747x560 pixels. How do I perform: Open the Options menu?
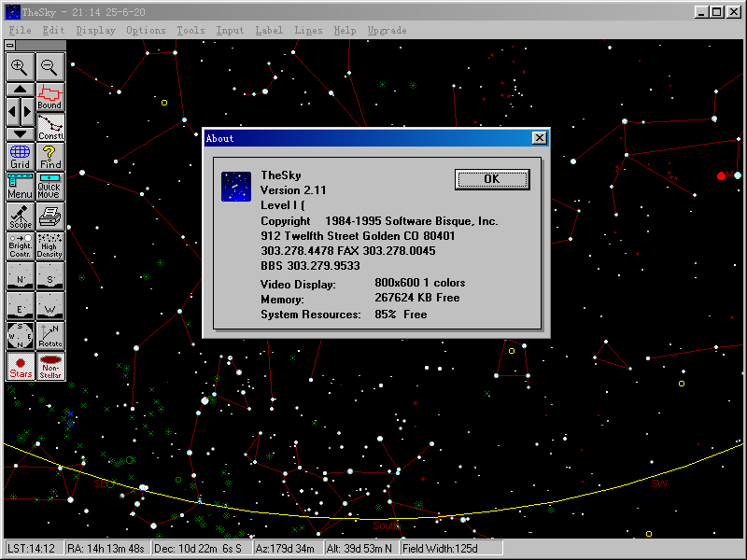[146, 31]
